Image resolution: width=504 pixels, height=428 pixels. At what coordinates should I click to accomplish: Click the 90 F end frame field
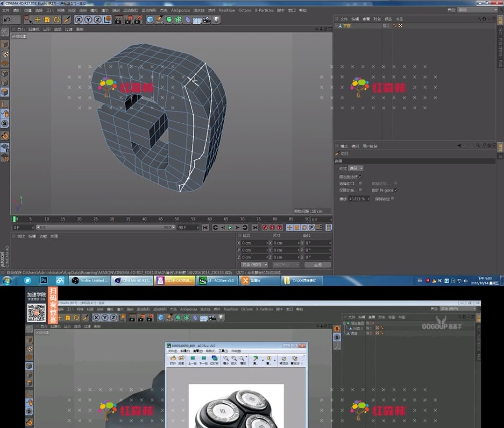click(188, 228)
